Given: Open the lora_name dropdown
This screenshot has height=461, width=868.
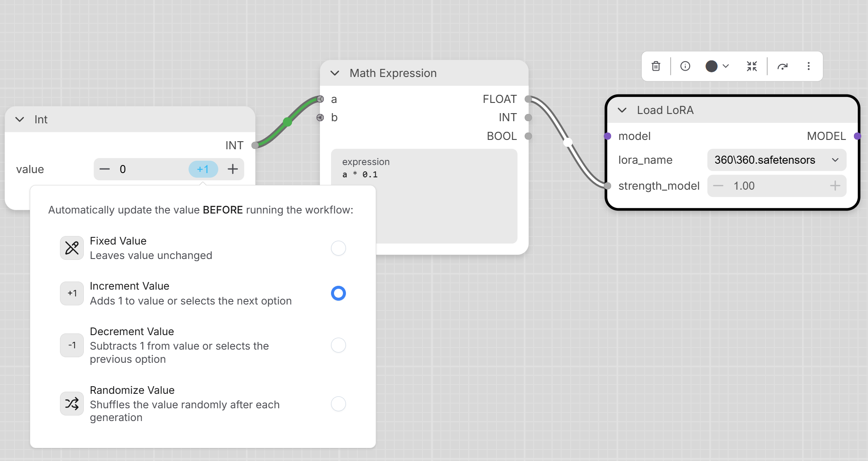Looking at the screenshot, I should pos(777,160).
